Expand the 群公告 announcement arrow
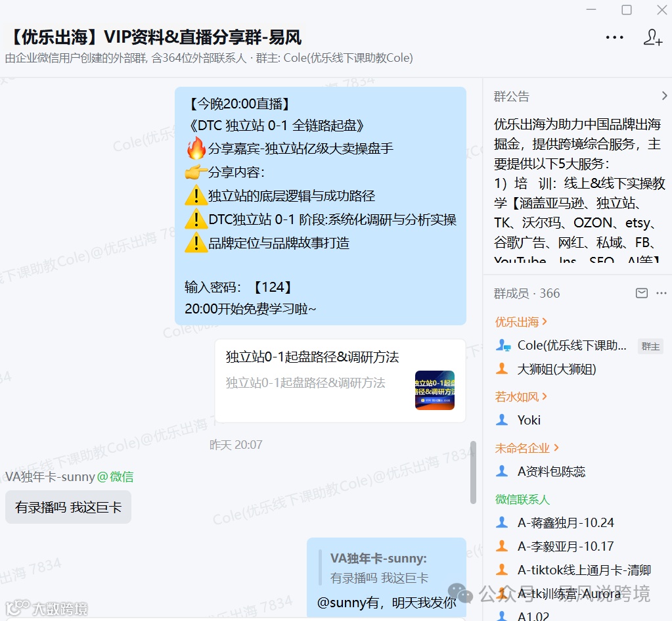 [x=664, y=96]
